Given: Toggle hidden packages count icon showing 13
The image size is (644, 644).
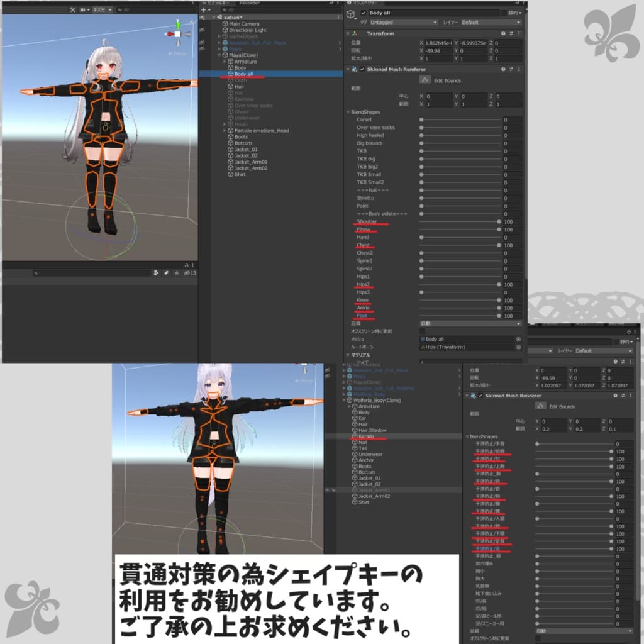Looking at the screenshot, I should click(190, 273).
